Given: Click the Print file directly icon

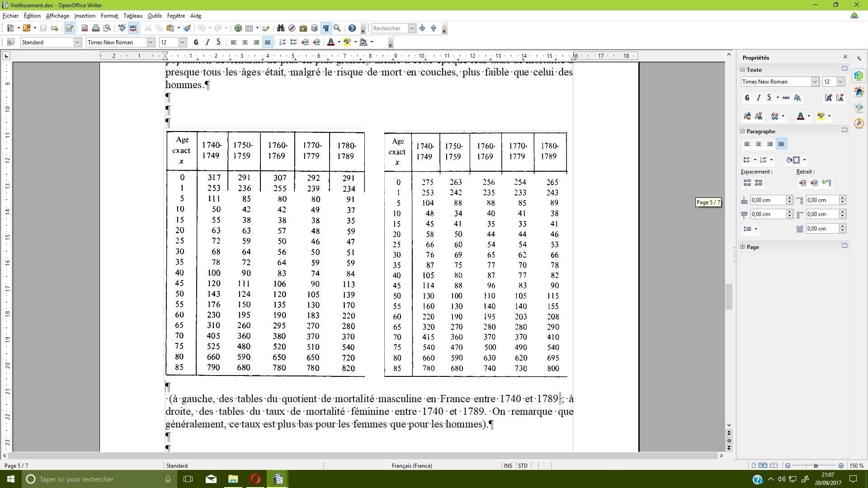Looking at the screenshot, I should (x=96, y=28).
